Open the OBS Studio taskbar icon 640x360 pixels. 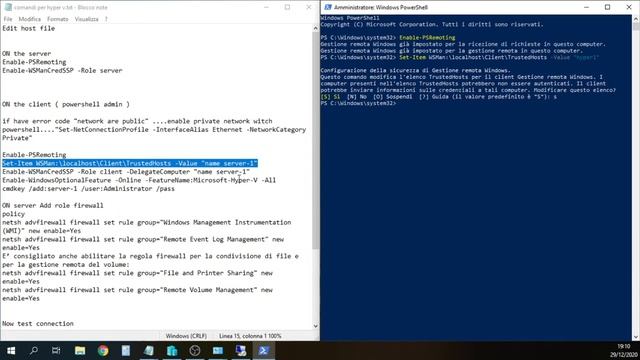pos(195,351)
